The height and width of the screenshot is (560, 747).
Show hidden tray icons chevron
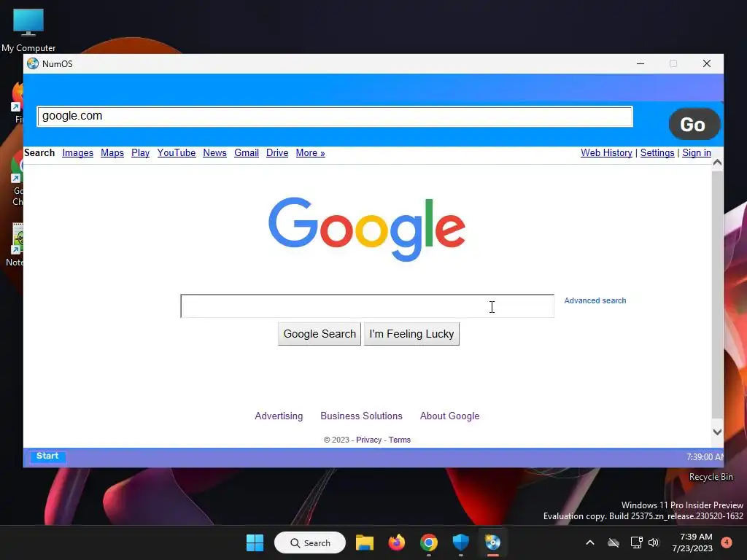click(589, 542)
